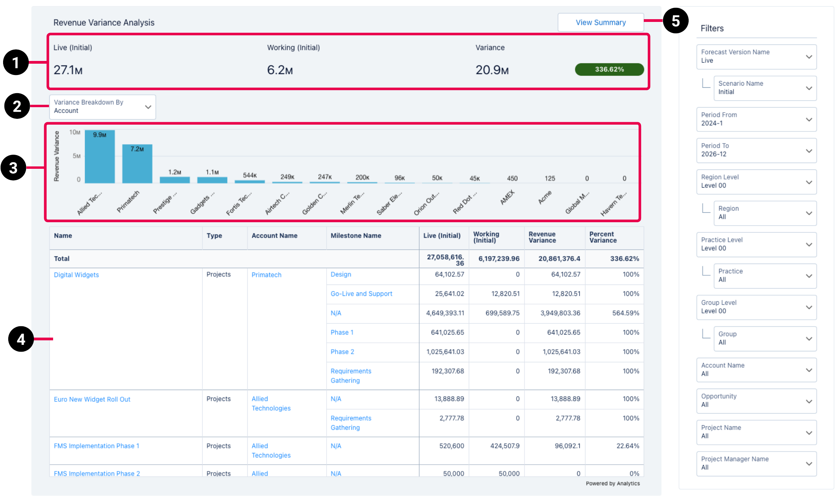Click the Design milestone link
Image resolution: width=837 pixels, height=504 pixels.
[x=341, y=274]
